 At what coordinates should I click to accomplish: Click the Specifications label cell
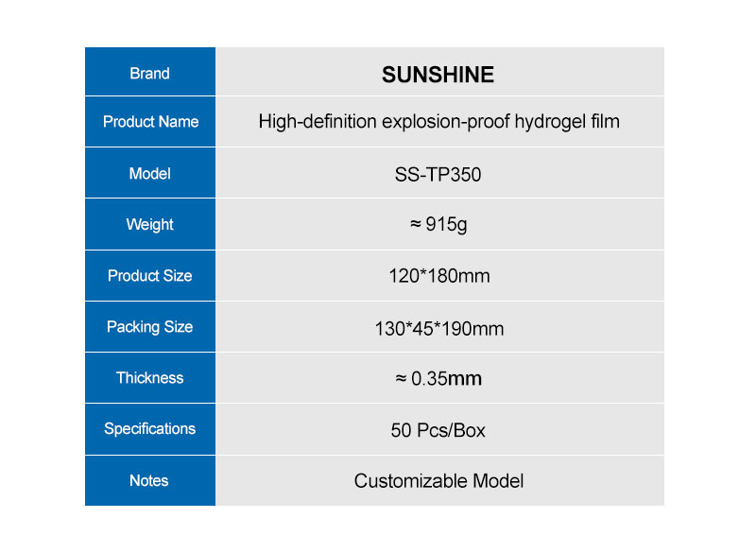pyautogui.click(x=149, y=429)
